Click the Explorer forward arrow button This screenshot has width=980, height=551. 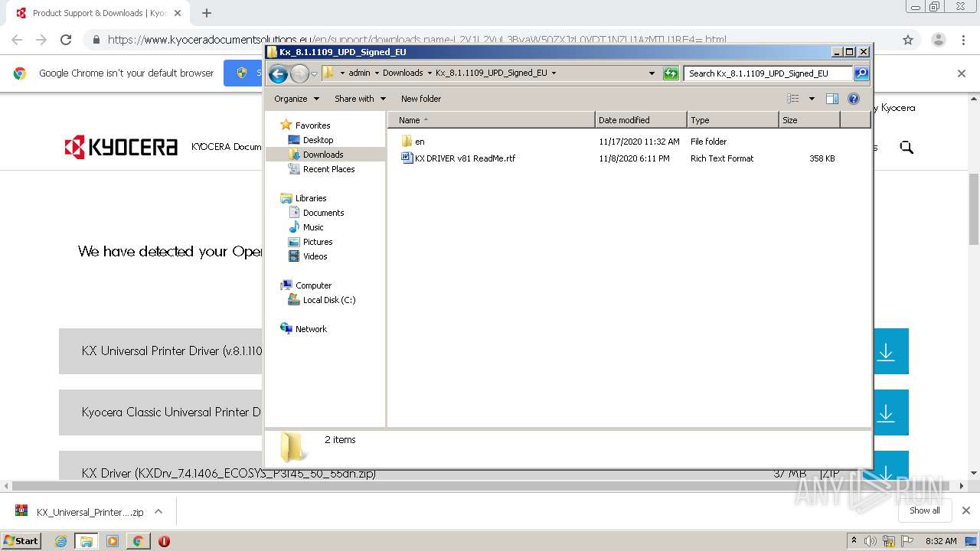[299, 73]
